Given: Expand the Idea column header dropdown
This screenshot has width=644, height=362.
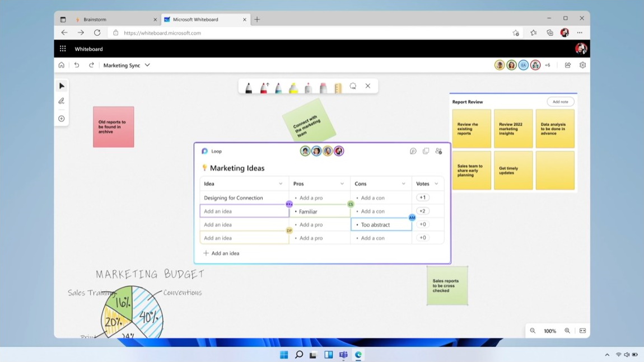Looking at the screenshot, I should [x=281, y=184].
